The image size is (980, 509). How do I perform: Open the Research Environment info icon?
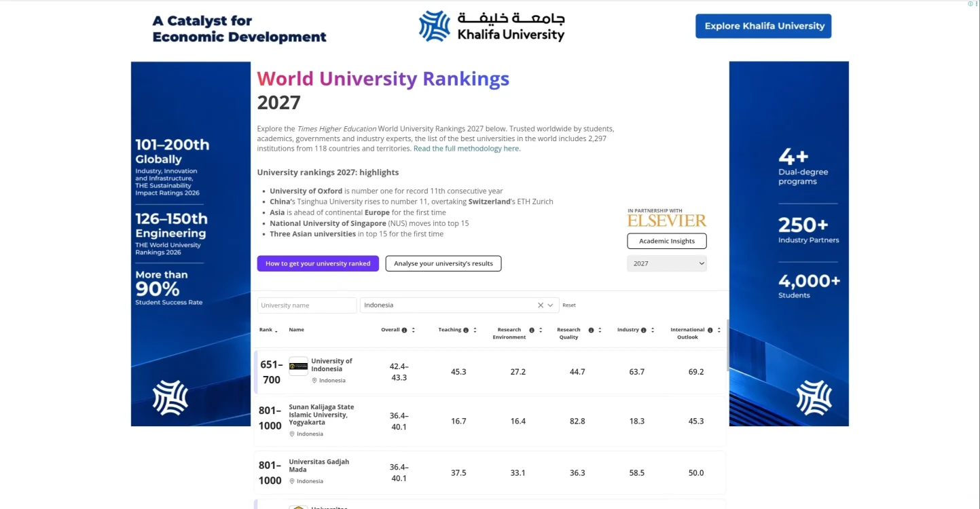(x=532, y=330)
